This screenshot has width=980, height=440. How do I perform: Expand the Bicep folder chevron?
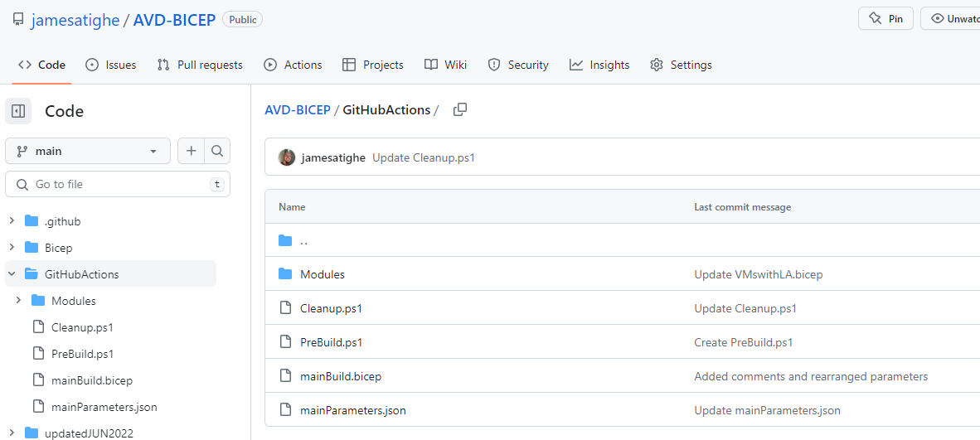click(12, 248)
